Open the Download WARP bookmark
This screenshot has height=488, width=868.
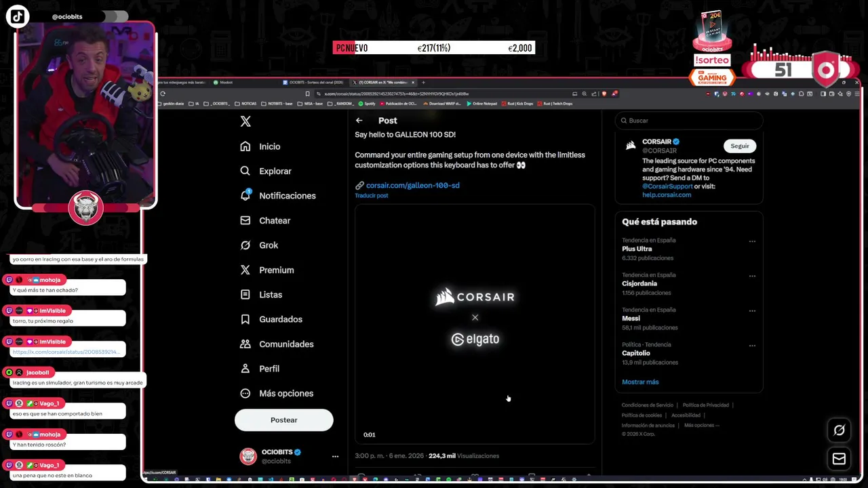443,104
